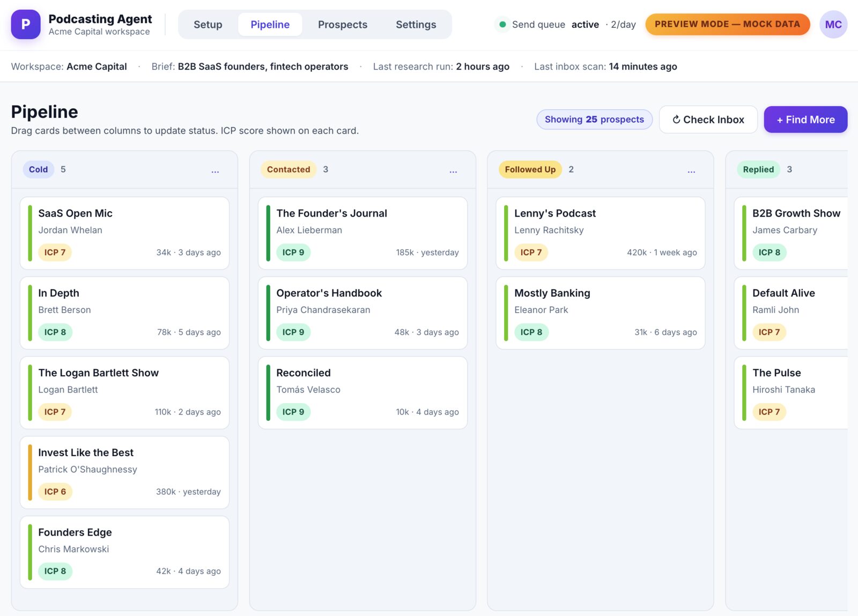Image resolution: width=858 pixels, height=616 pixels.
Task: Click the ICP 6 badge on Invest Like the Best
Action: click(55, 492)
